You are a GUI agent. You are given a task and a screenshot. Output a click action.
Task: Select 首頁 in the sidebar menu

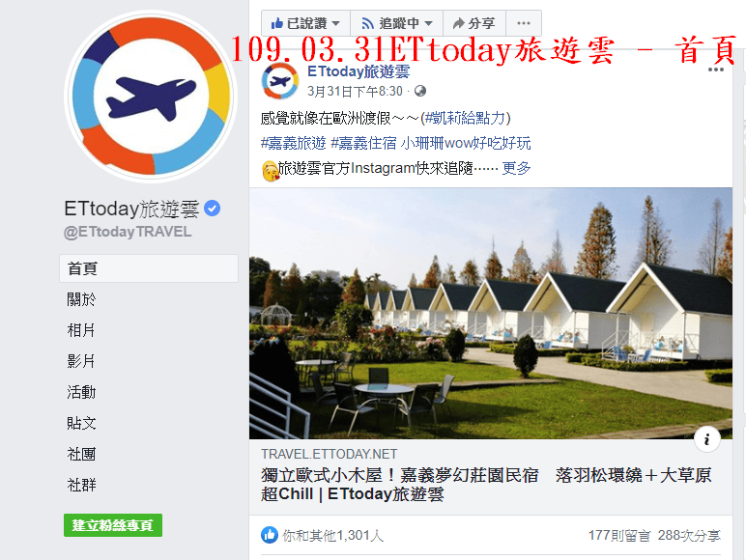coord(149,268)
